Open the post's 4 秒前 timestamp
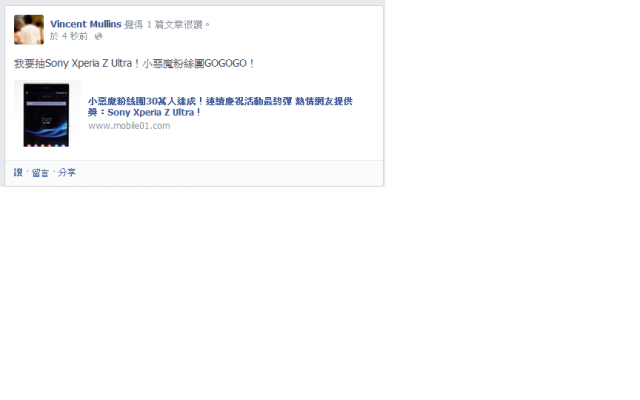The height and width of the screenshot is (400, 640). pyautogui.click(x=75, y=36)
